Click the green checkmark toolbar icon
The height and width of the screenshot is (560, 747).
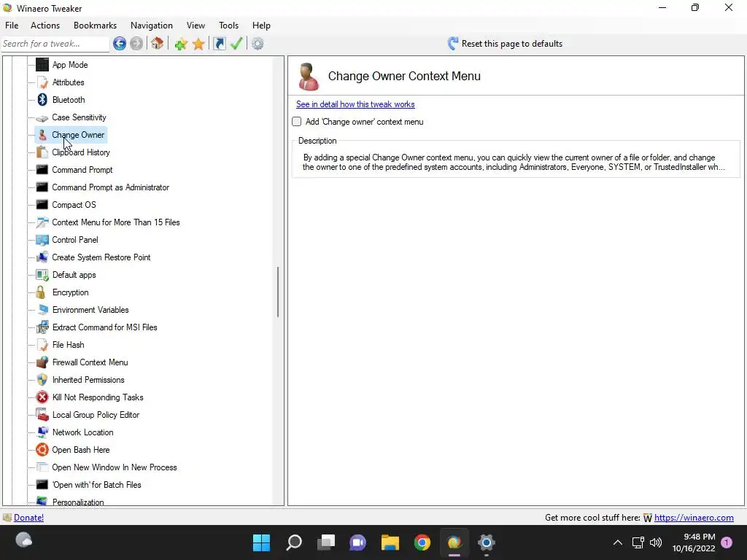pos(236,44)
